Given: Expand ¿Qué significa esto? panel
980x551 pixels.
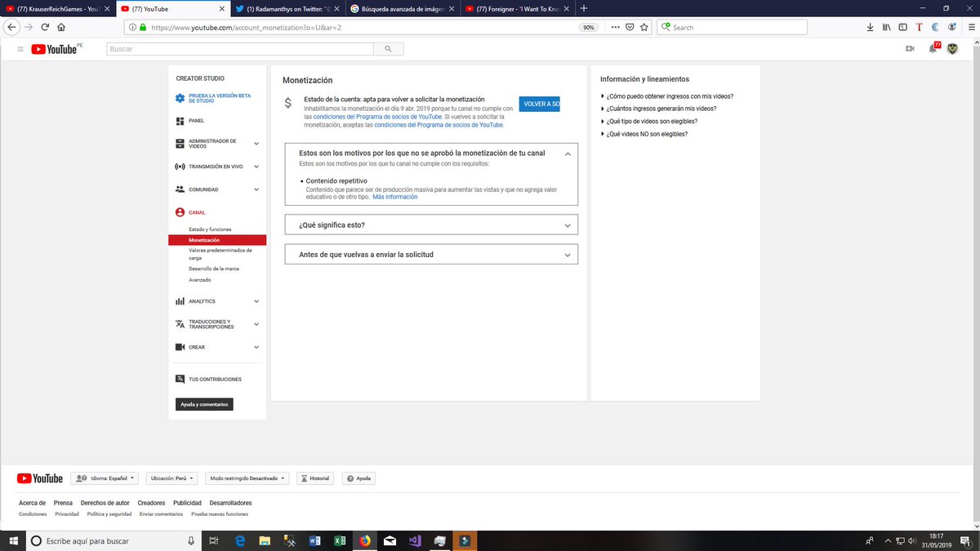Looking at the screenshot, I should [431, 224].
